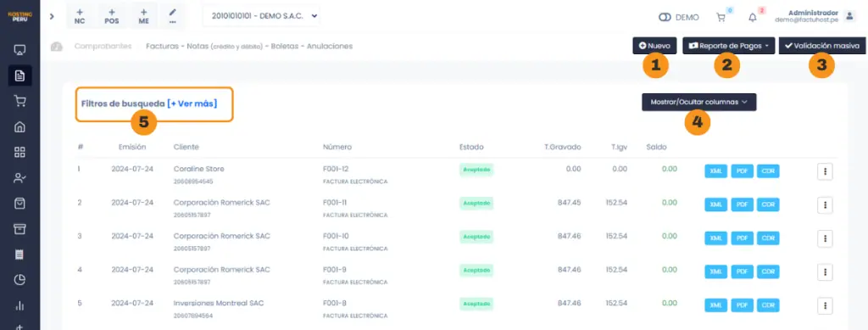Download PDF for invoice F001-11
This screenshot has width=868, height=330.
click(742, 204)
